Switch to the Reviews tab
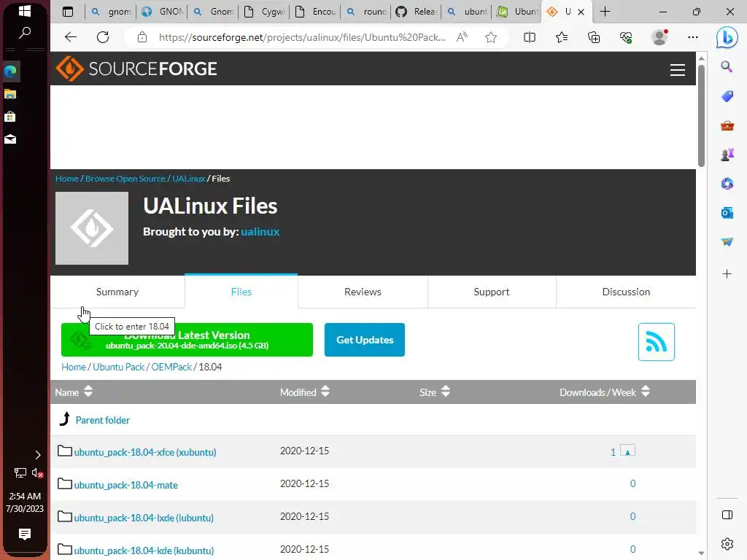Viewport: 747px width, 560px height. click(363, 292)
